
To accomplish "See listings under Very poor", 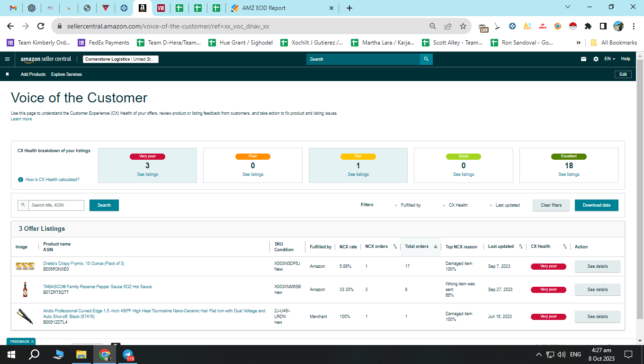I will click(147, 174).
